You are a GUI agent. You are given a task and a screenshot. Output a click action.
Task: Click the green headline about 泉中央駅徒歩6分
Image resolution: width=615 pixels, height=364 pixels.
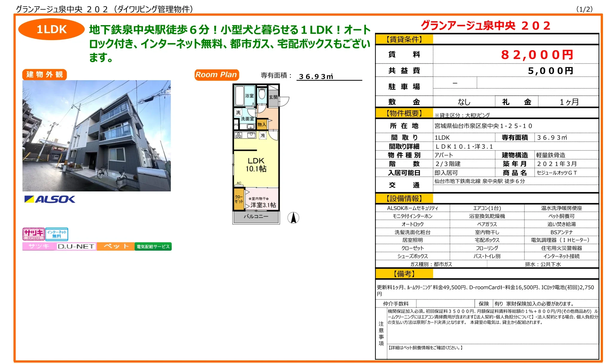pos(230,44)
